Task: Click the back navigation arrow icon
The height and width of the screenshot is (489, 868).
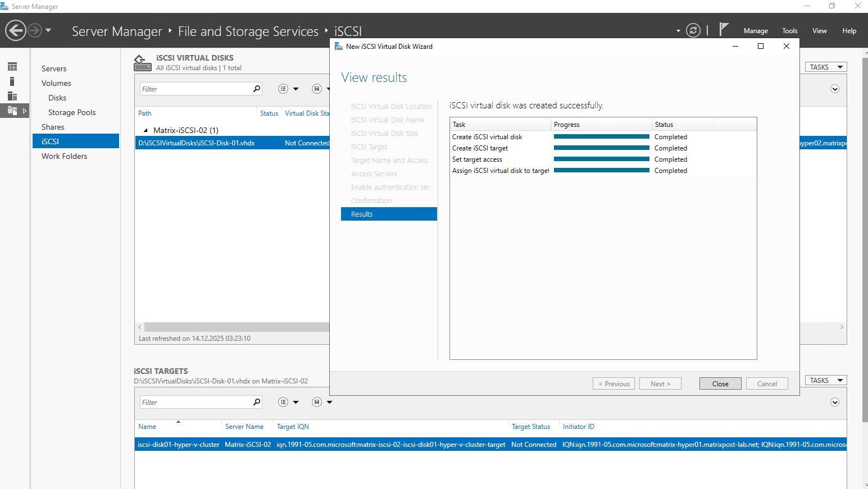Action: pyautogui.click(x=16, y=30)
